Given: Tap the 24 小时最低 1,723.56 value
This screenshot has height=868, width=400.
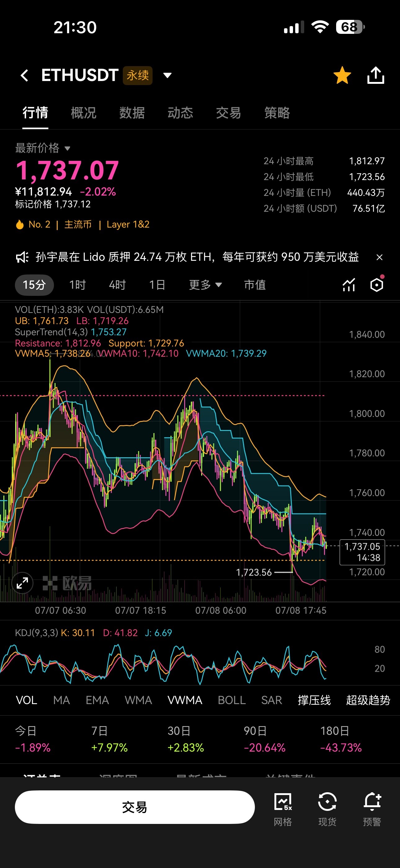Looking at the screenshot, I should [367, 177].
